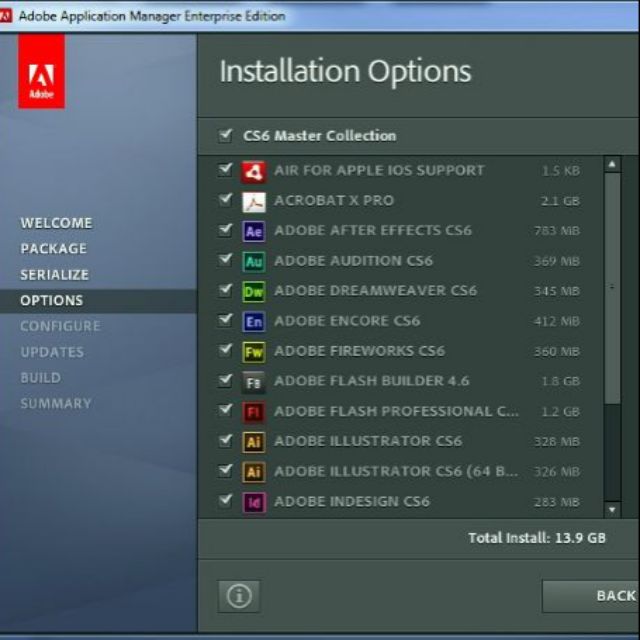Uncheck Adobe Fireworks CS6 checkbox
This screenshot has height=640, width=640.
tap(225, 349)
